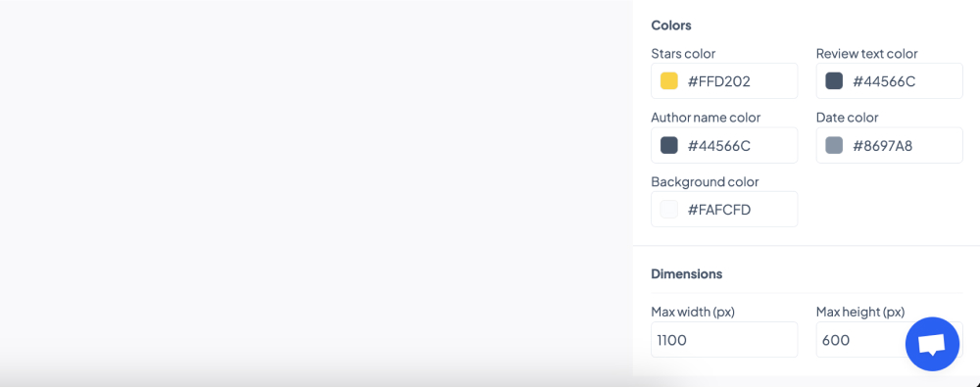The width and height of the screenshot is (980, 388).
Task: Open the Review text color swatch
Action: click(x=834, y=80)
